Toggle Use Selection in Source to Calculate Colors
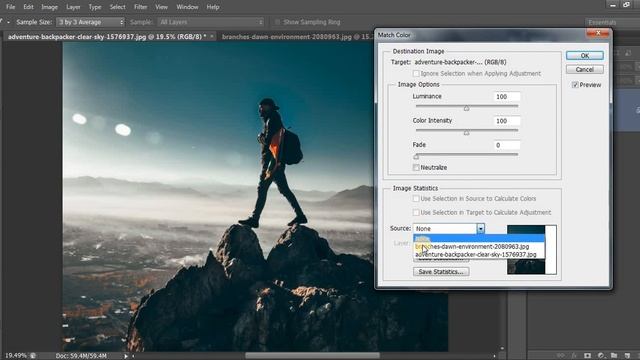 (x=416, y=199)
